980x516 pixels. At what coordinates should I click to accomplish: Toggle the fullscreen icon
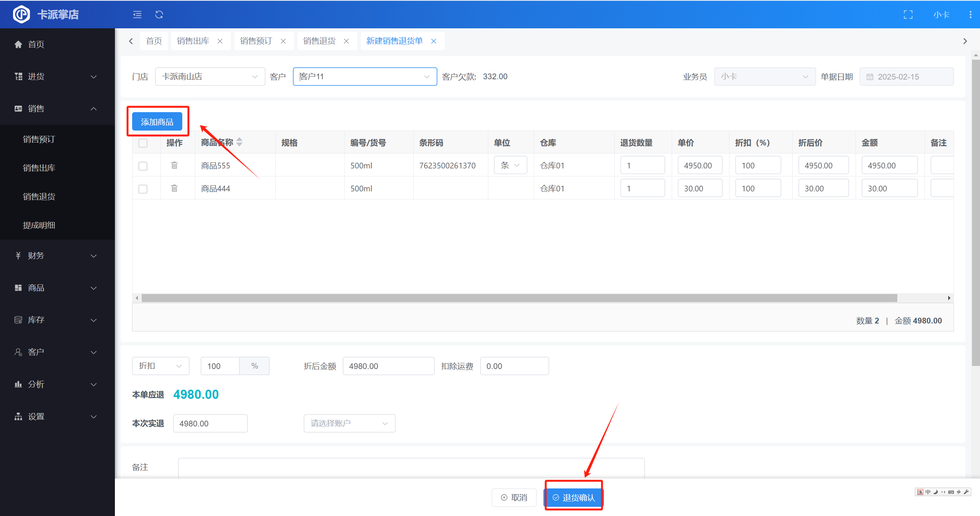908,15
